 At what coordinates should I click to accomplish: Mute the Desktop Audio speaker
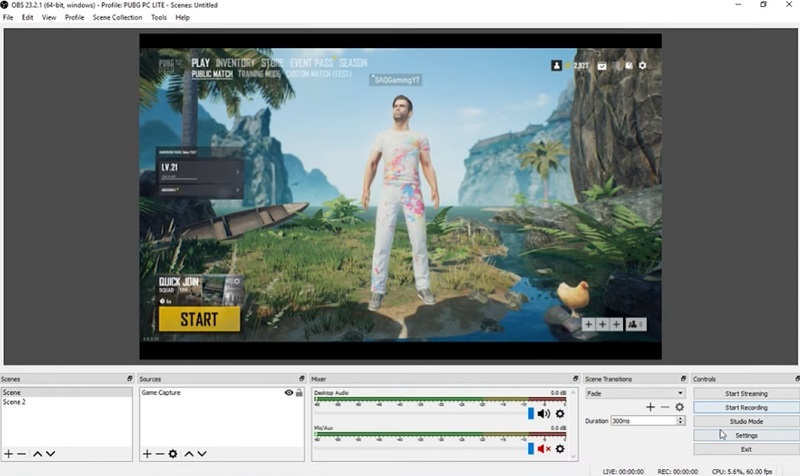point(543,414)
